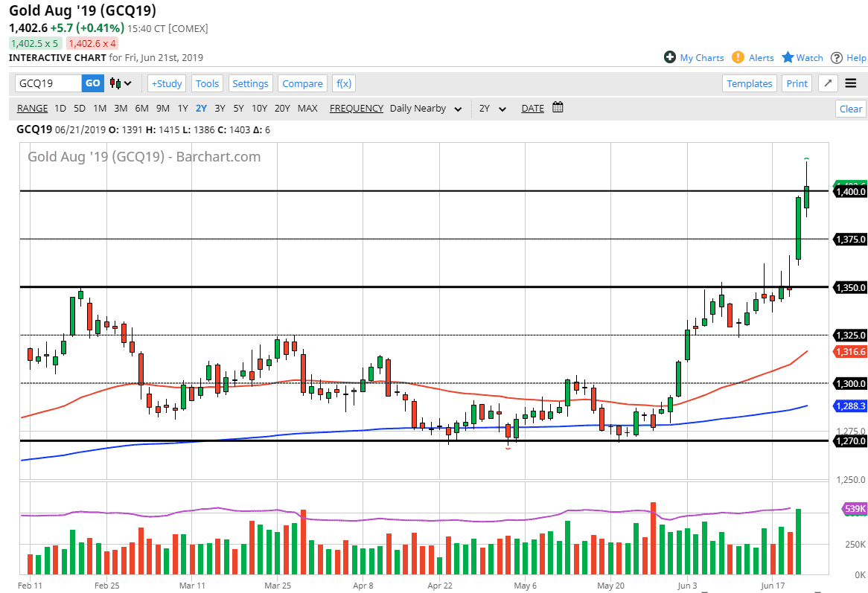Expand the 2Y period dropdown
This screenshot has height=593, width=868.
pyautogui.click(x=492, y=109)
